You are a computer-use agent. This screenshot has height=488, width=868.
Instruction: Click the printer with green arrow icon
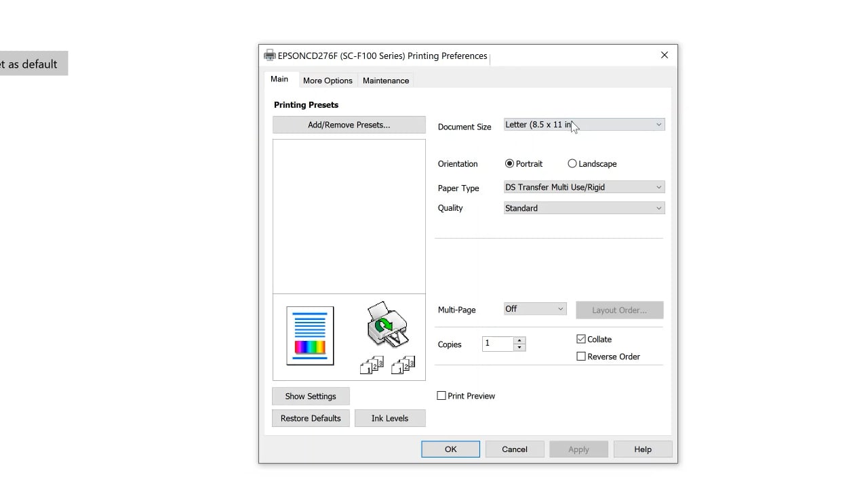tap(387, 325)
